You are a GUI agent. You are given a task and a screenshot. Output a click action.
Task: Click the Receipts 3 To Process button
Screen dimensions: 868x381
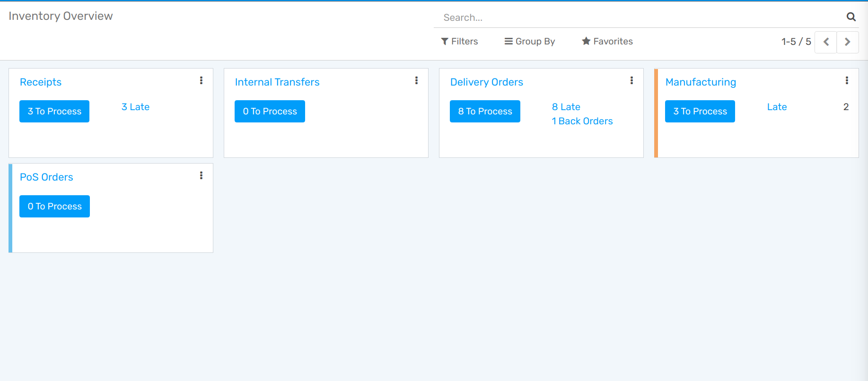[54, 112]
